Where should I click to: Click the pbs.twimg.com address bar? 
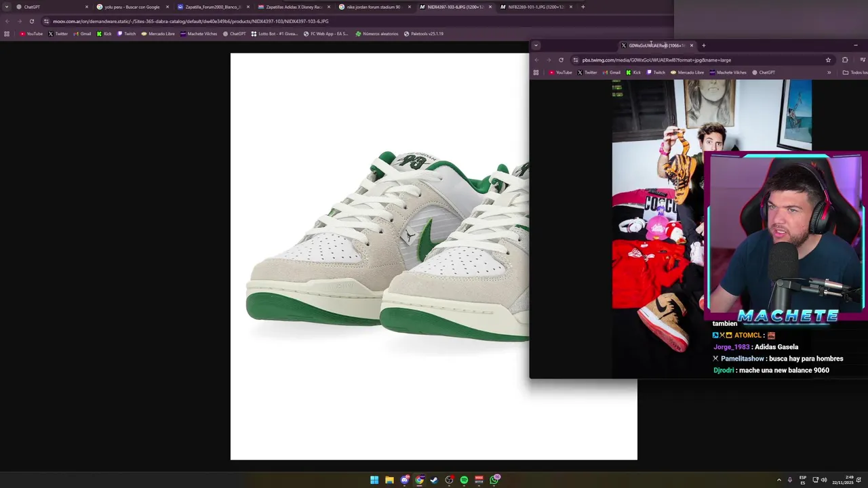702,60
